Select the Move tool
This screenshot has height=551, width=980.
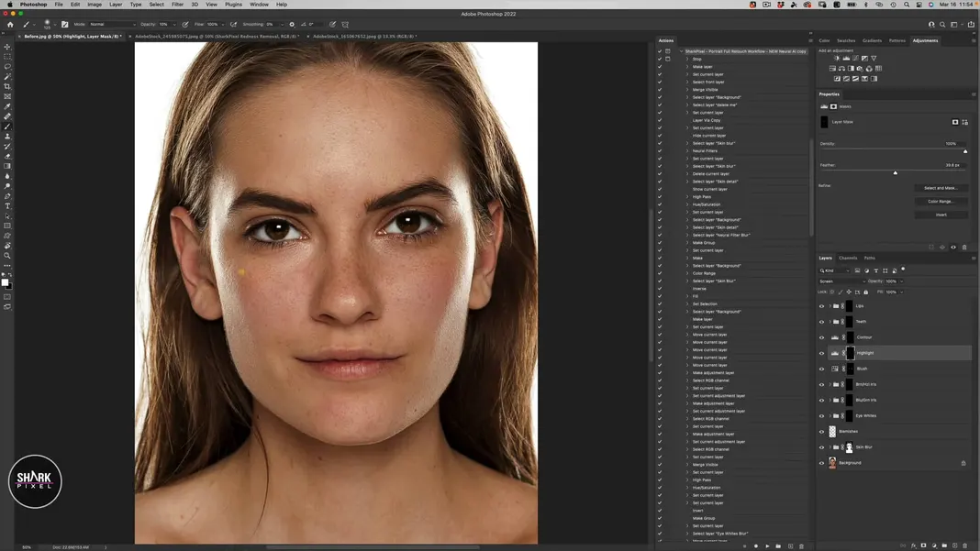7,47
